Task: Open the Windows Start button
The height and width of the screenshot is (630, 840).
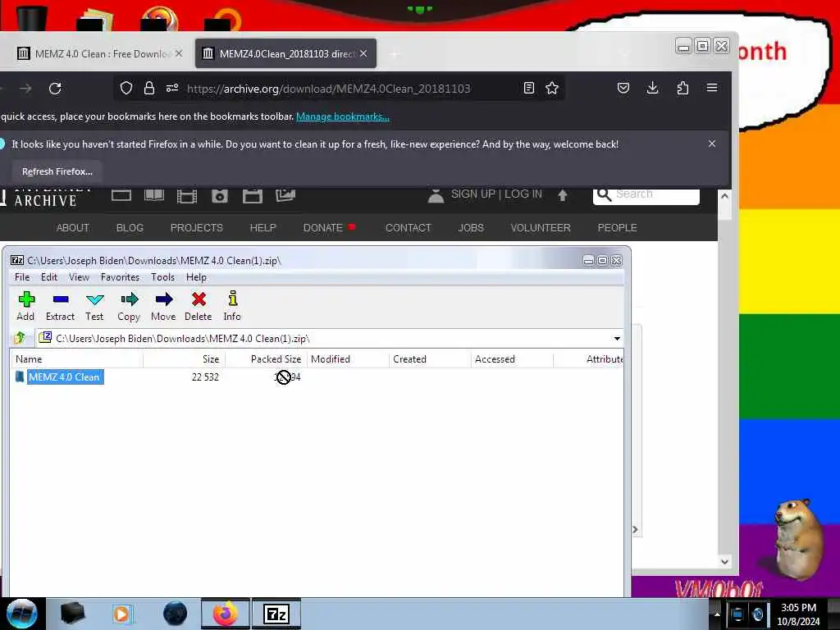Action: pyautogui.click(x=22, y=614)
